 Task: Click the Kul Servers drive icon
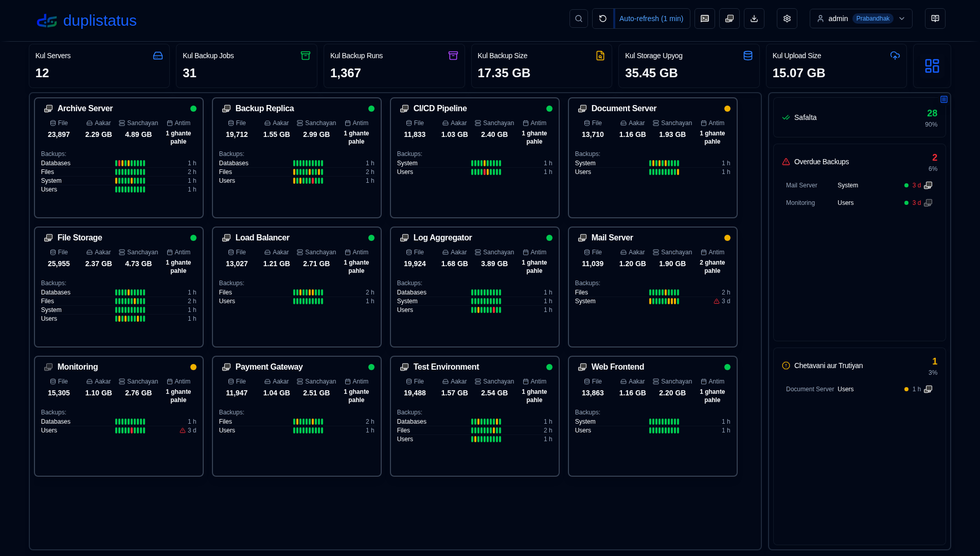tap(158, 56)
